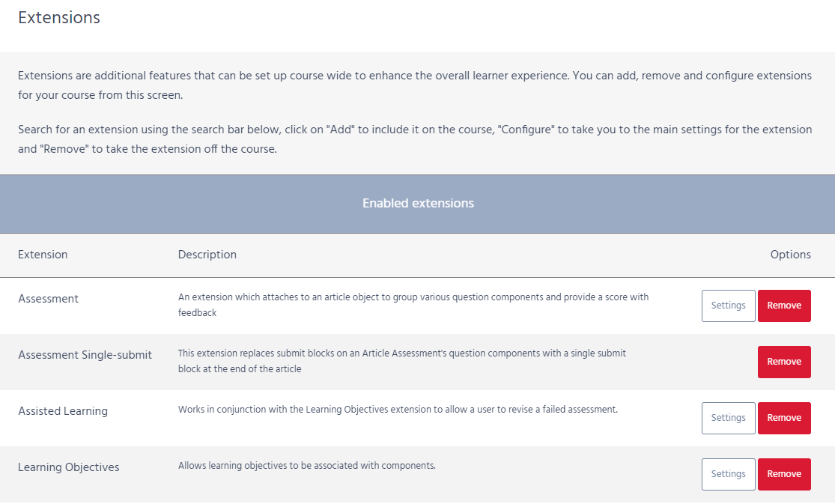Remove the Learning Objectives extension

point(784,474)
